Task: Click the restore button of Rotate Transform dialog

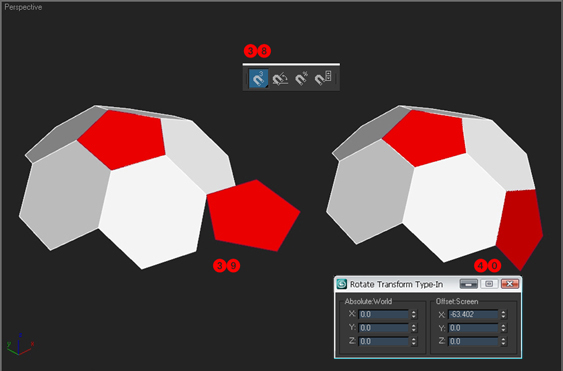Action: coord(489,284)
